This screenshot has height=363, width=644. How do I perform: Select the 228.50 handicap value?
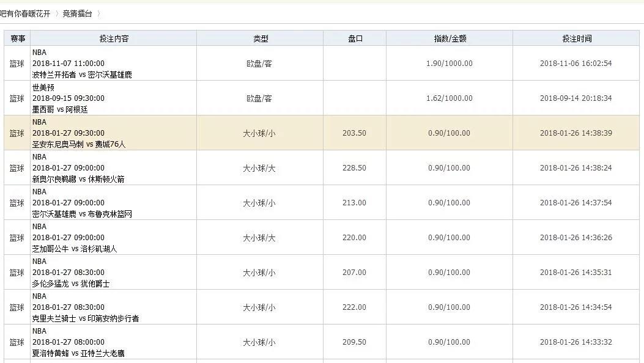click(x=354, y=168)
